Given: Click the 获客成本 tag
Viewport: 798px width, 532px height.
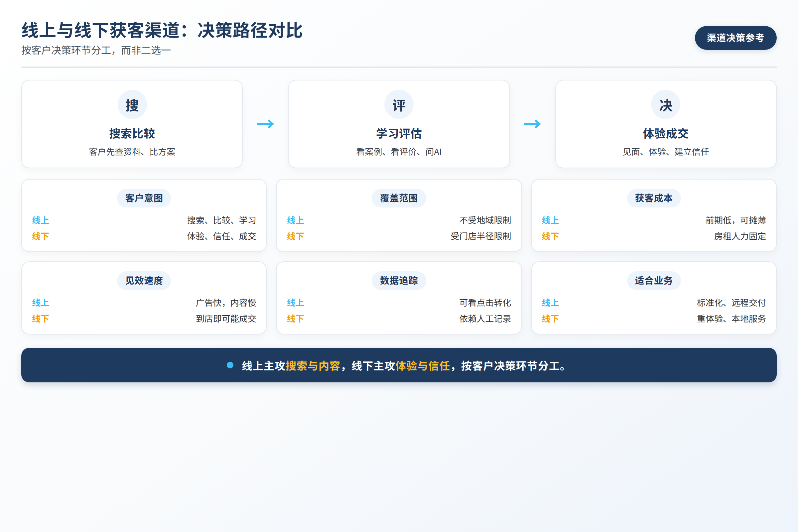Looking at the screenshot, I should point(653,198).
